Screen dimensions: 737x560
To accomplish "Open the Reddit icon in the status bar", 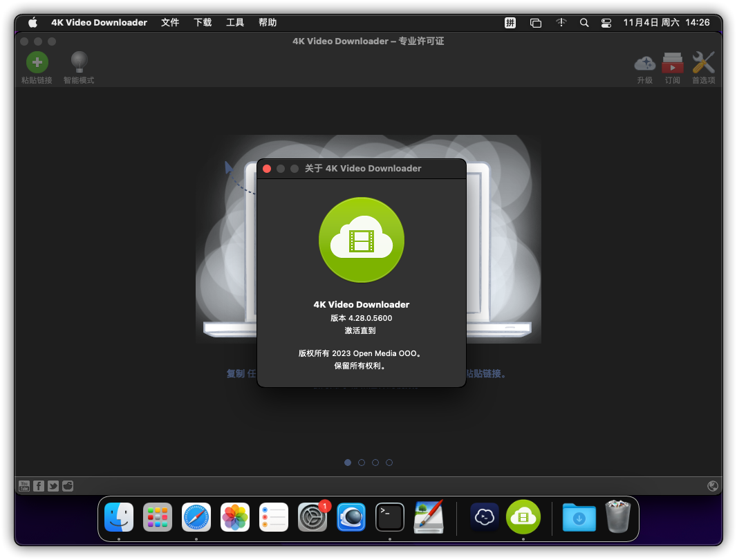I will pyautogui.click(x=68, y=486).
